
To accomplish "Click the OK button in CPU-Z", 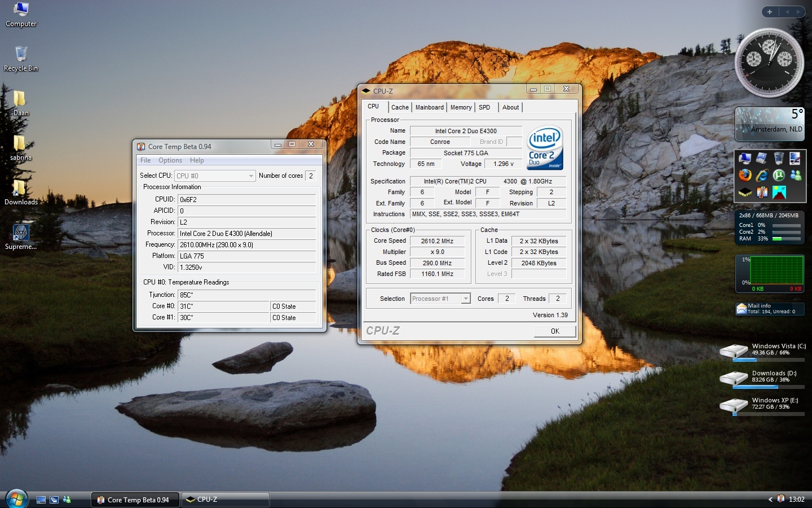I will 555,331.
